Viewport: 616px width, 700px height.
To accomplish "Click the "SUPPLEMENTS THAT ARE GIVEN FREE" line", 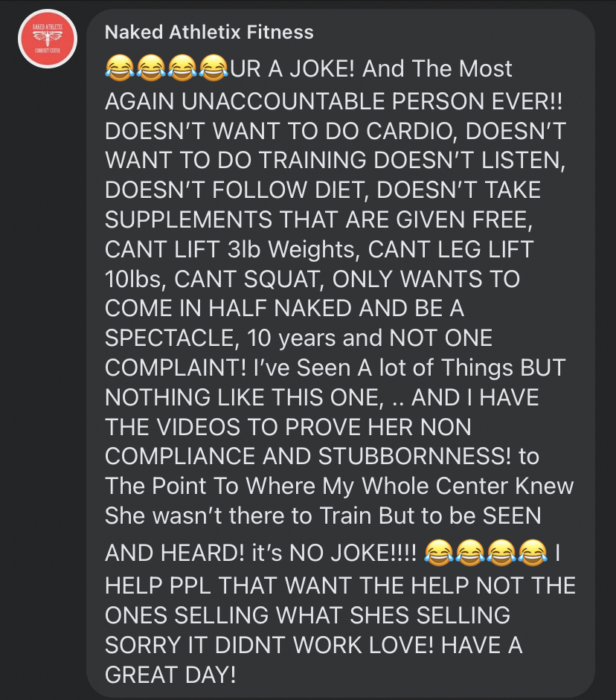I will point(318,219).
